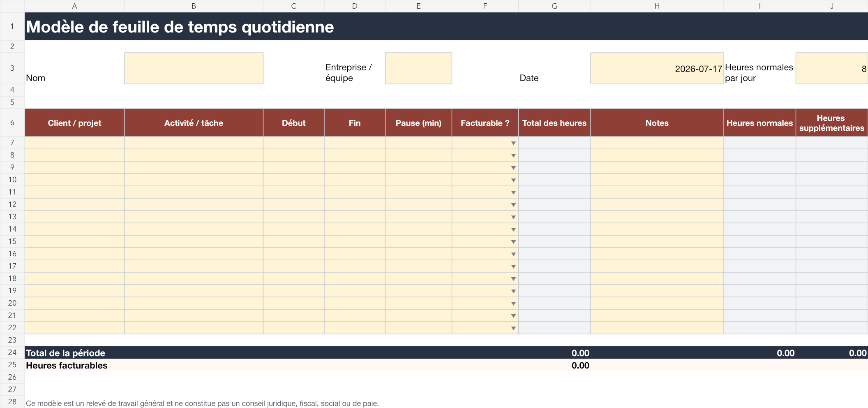Open the Facturable dropdown in row 7

(x=513, y=143)
